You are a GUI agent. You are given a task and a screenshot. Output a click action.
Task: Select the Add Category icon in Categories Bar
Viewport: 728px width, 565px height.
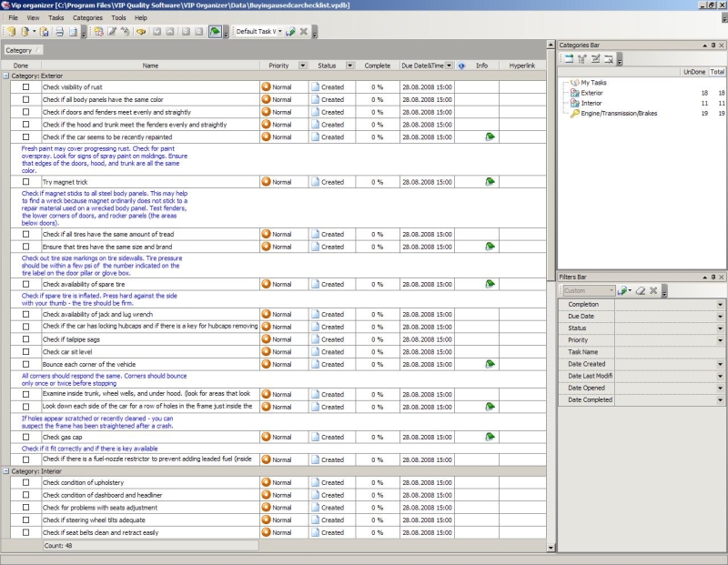point(570,58)
